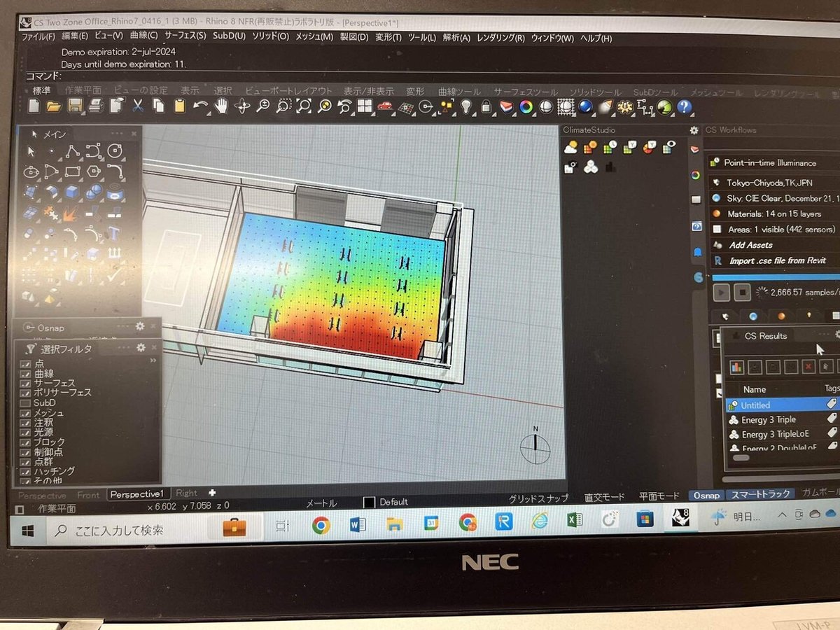Toggle Osnap in the status bar
The height and width of the screenshot is (630, 840).
[x=705, y=495]
